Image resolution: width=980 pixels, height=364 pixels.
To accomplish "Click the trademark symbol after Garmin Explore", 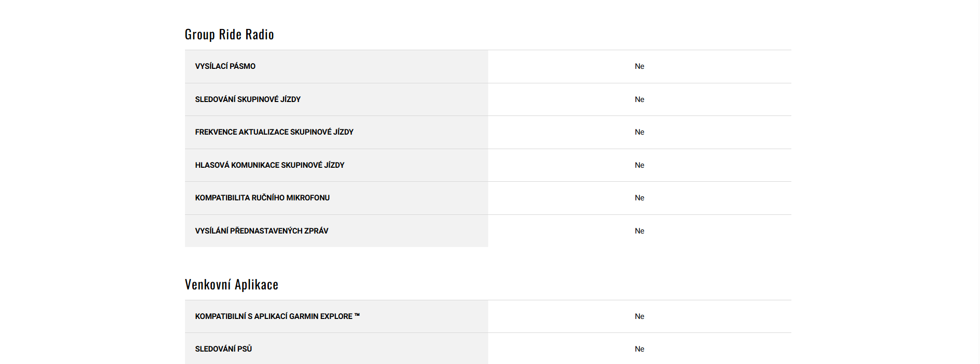I will click(357, 315).
